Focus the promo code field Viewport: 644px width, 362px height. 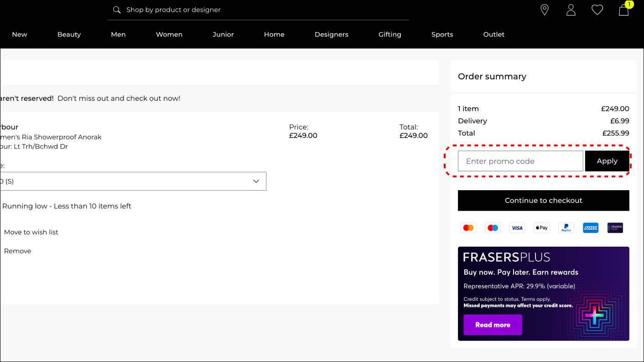point(520,161)
